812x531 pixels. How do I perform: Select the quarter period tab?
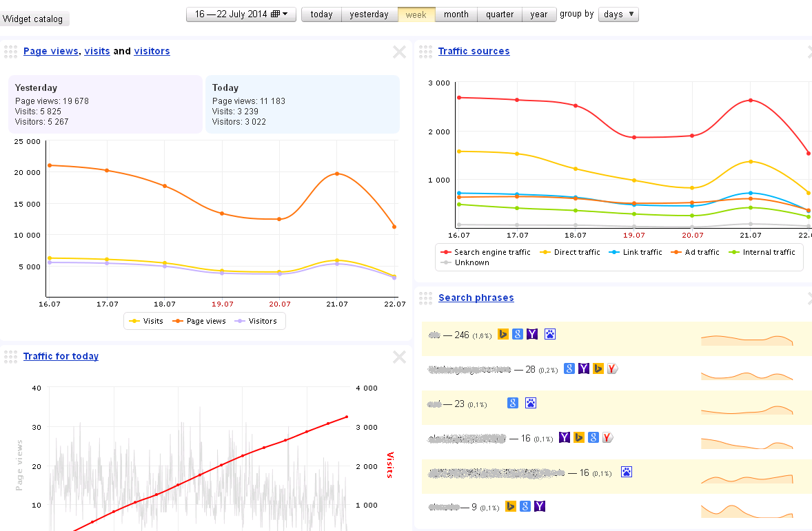[x=499, y=14]
